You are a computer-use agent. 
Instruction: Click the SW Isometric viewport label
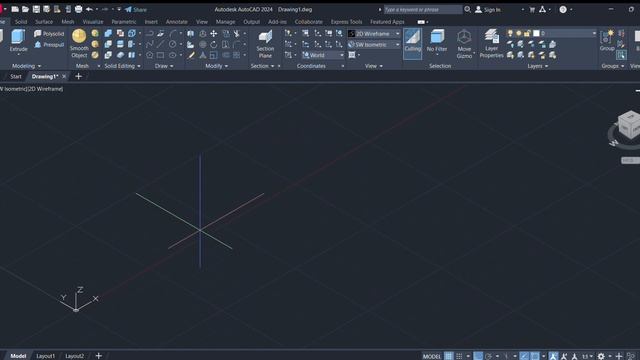(12, 89)
